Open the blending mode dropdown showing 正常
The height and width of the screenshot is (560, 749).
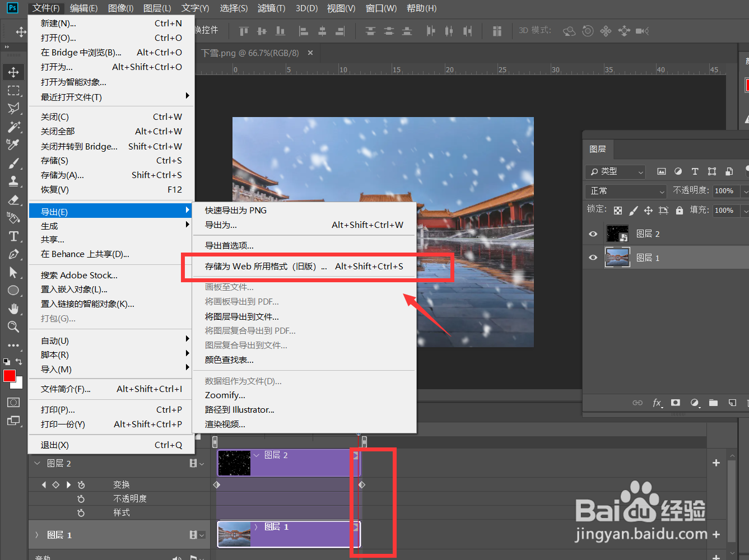click(625, 191)
